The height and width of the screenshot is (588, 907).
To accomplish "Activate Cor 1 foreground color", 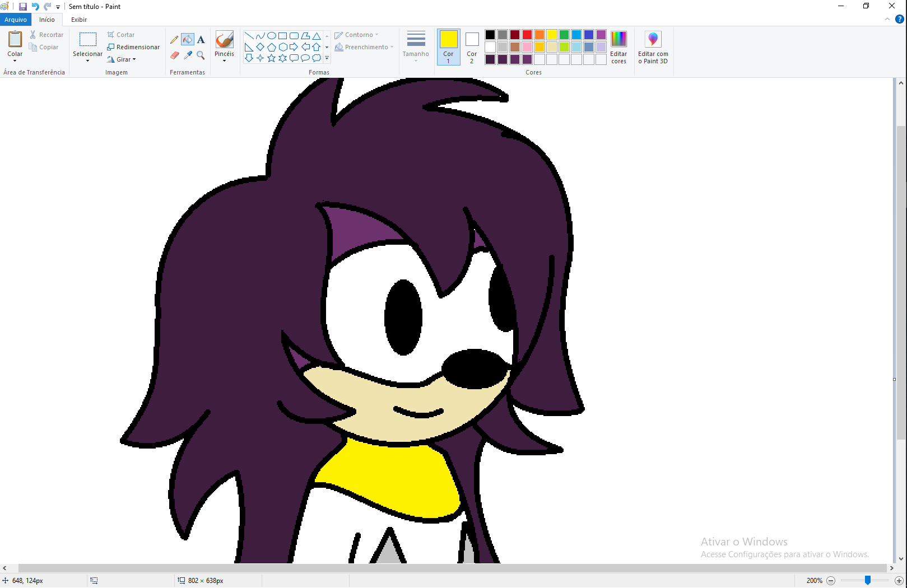I will [448, 46].
